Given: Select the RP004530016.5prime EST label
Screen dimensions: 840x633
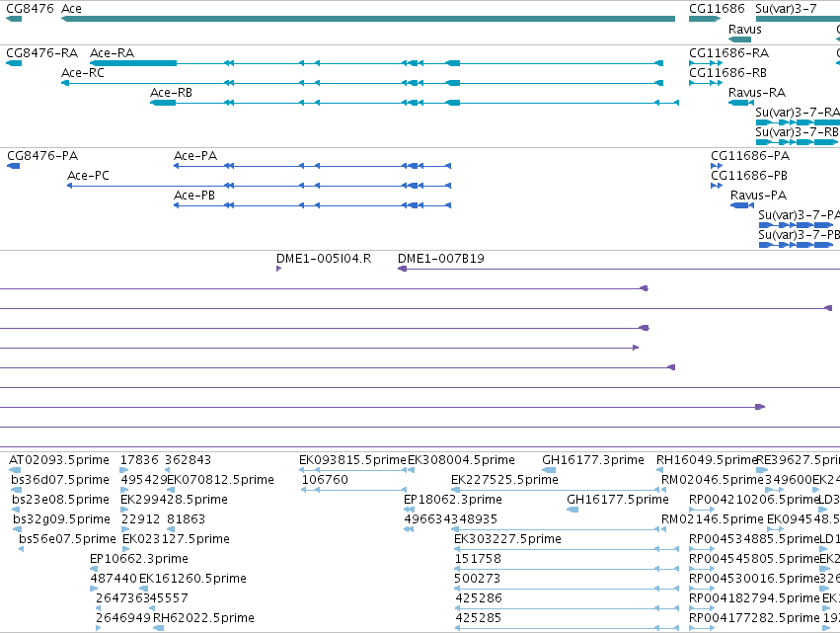Looking at the screenshot, I should coord(754,579).
